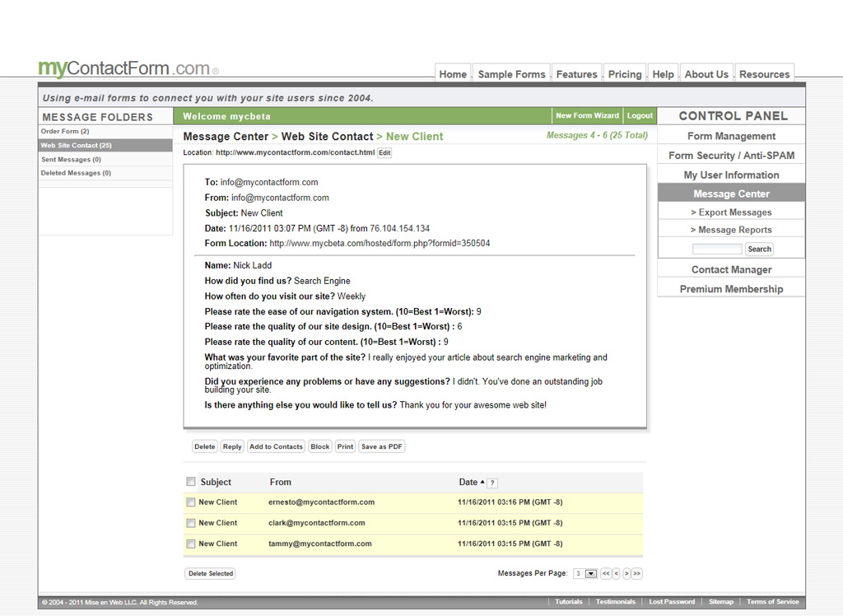Viewport: 843px width, 616px height.
Task: Select the Web Site Contact (25) folder
Action: coord(105,145)
